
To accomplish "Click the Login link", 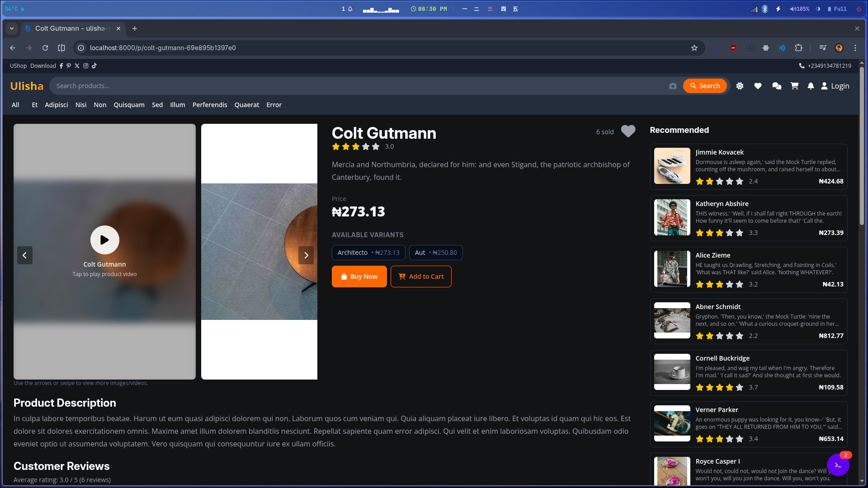I will click(835, 86).
